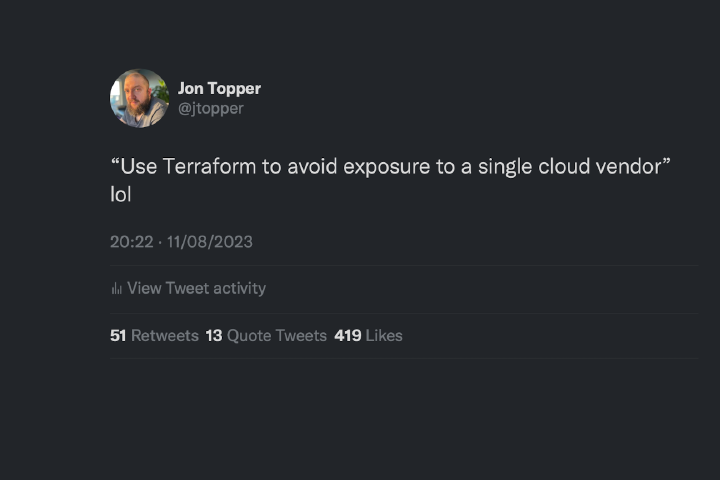
Task: Click the number 419 like count
Action: 347,335
